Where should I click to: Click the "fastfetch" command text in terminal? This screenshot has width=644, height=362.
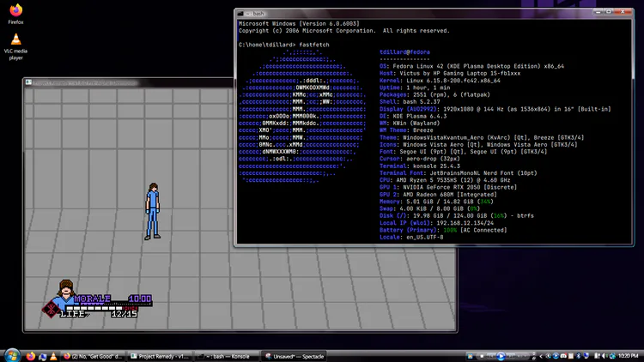click(x=314, y=45)
